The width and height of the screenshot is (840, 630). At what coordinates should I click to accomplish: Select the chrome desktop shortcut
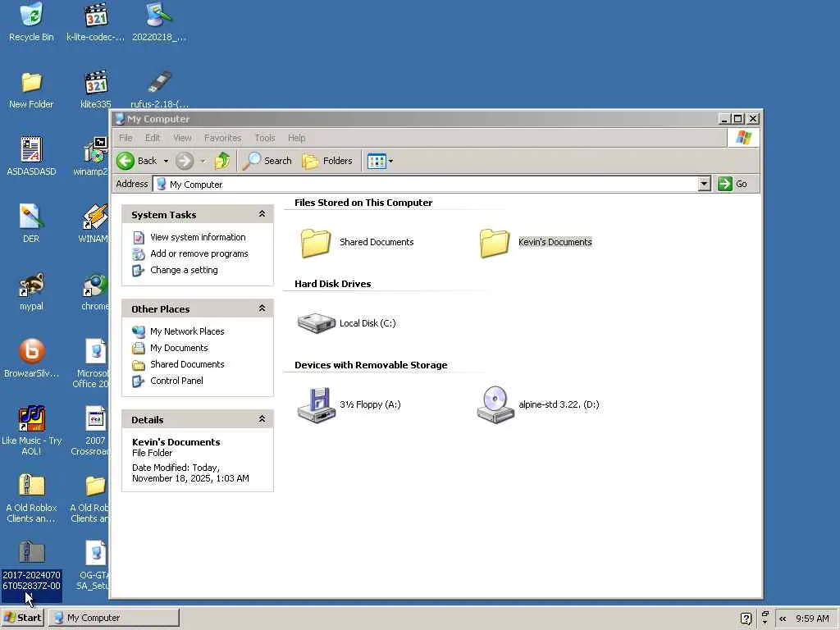(x=95, y=291)
